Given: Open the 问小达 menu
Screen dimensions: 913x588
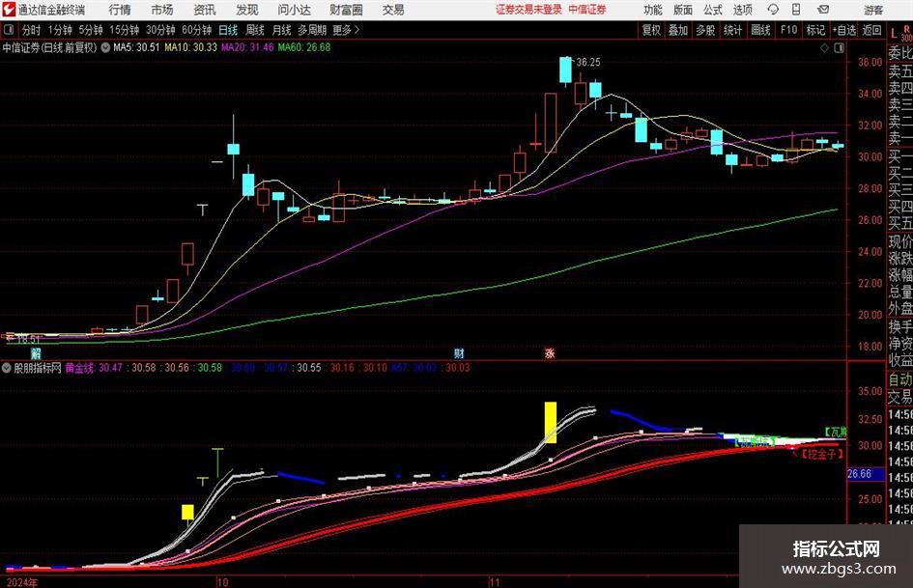Looking at the screenshot, I should [294, 10].
